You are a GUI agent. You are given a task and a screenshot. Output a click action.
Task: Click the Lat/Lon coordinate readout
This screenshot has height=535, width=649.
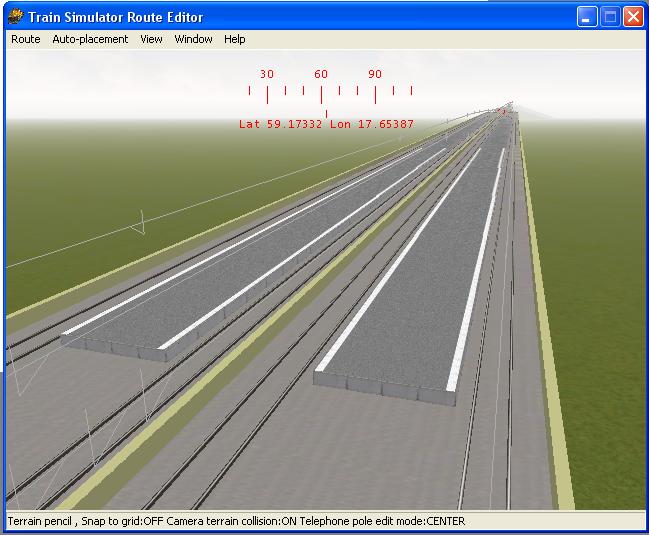(x=326, y=125)
